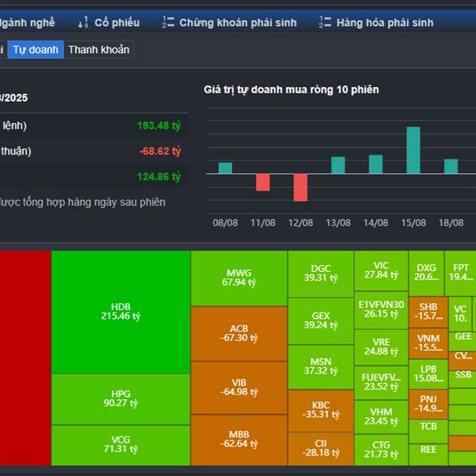The width and height of the screenshot is (476, 476).
Task: Open the VIB -64.98 tỷ tile
Action: pyautogui.click(x=240, y=388)
